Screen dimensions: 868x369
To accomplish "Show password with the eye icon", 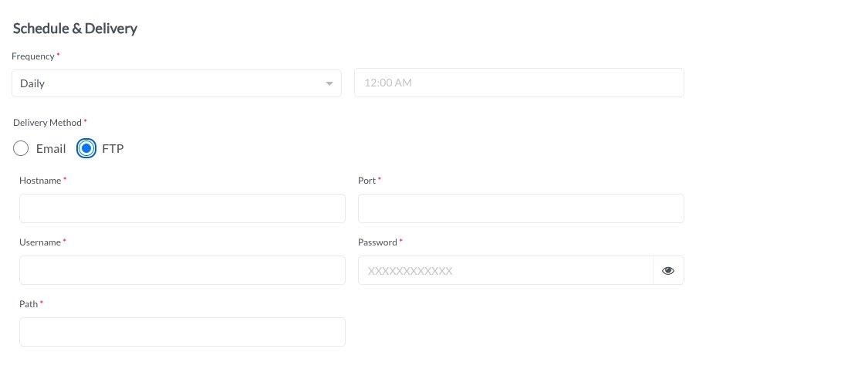I will coord(668,270).
